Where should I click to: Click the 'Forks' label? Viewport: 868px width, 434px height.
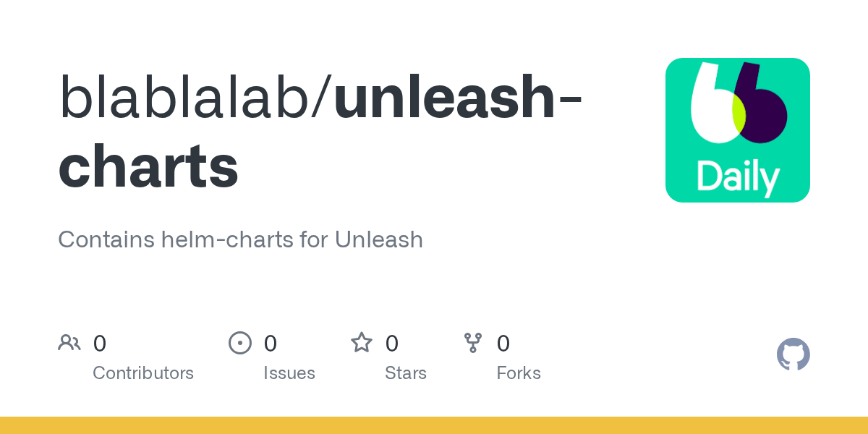point(519,373)
